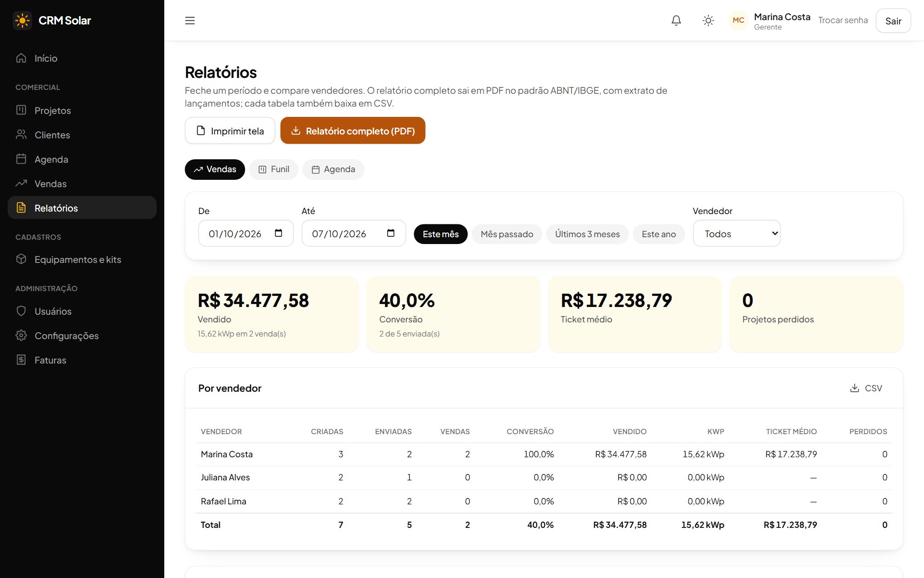Click the TICKET MÉDIO column header
The image size is (924, 578).
(x=791, y=432)
